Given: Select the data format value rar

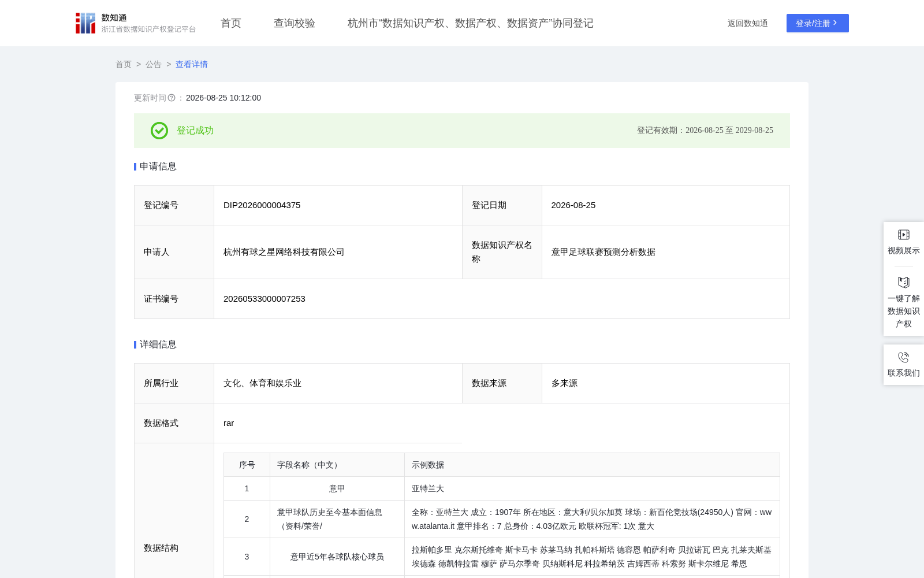Looking at the screenshot, I should tap(229, 423).
